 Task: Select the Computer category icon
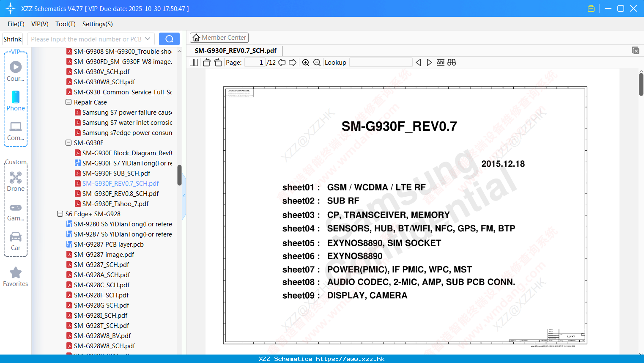(x=16, y=131)
